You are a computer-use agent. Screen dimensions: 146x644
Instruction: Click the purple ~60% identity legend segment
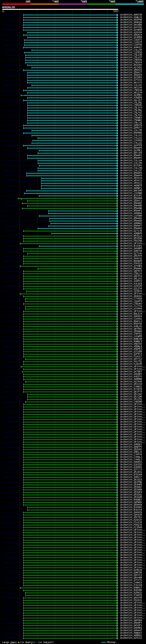[73, 4]
